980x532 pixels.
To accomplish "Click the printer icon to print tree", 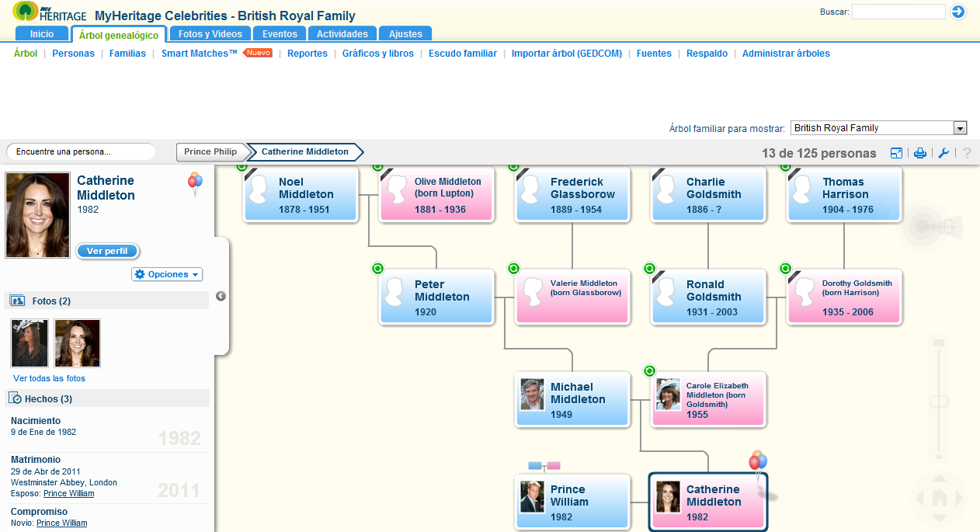I will [x=920, y=153].
